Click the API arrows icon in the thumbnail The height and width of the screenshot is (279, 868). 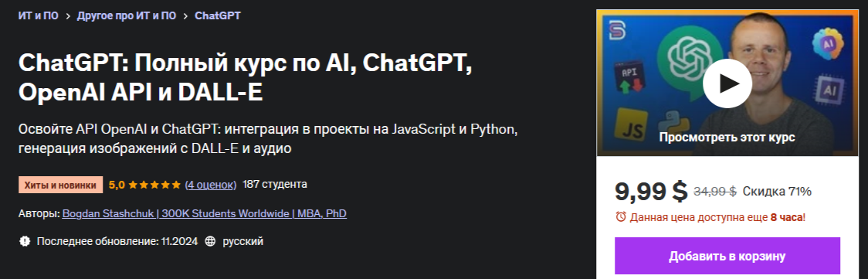[x=629, y=78]
